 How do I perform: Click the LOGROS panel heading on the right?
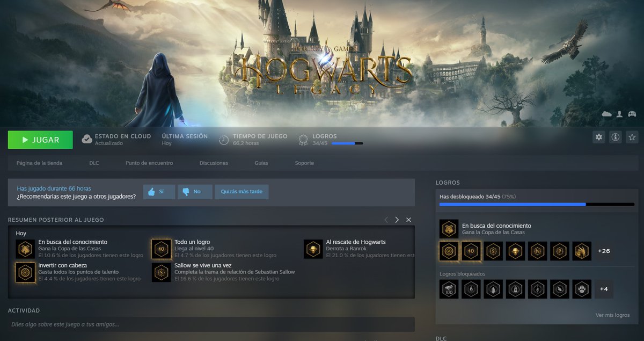click(x=448, y=183)
